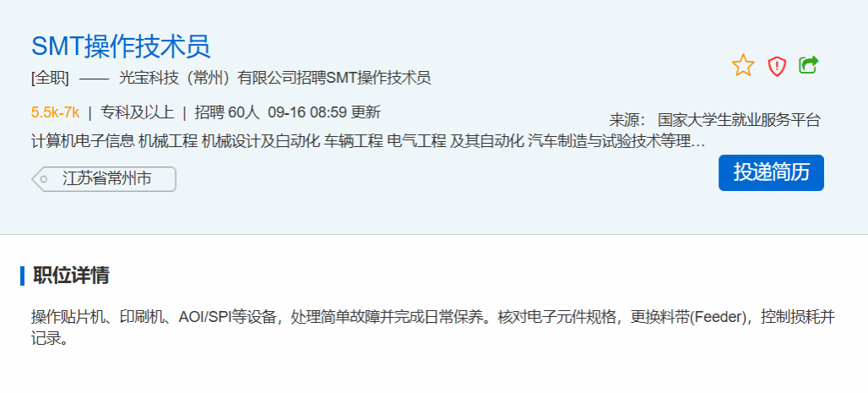Click the blue bar beside 职位详情
The width and height of the screenshot is (868, 393).
click(x=23, y=276)
